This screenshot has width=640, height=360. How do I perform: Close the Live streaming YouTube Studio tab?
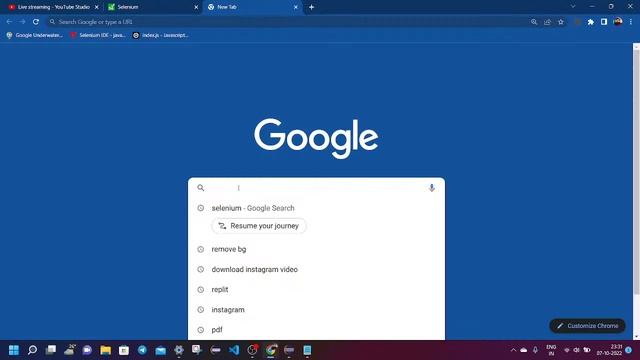coord(97,7)
